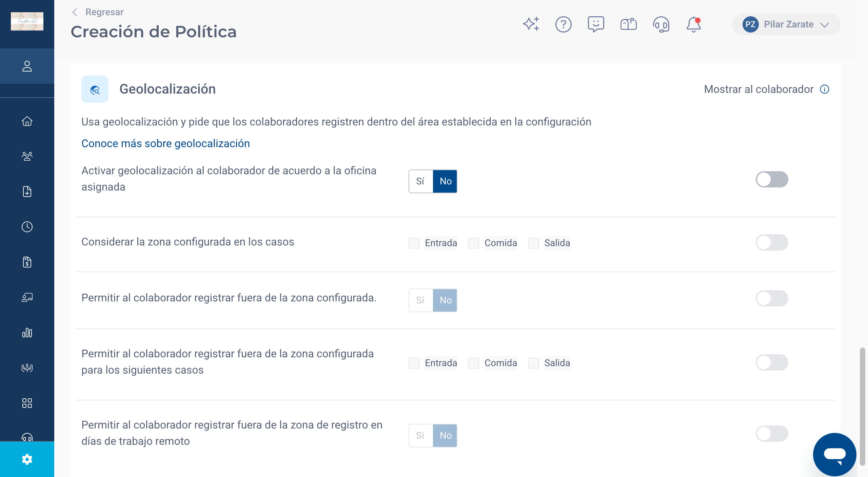Viewport: 868px width, 477px height.
Task: Check Entrada under Considerar la zona configurada
Action: (414, 243)
